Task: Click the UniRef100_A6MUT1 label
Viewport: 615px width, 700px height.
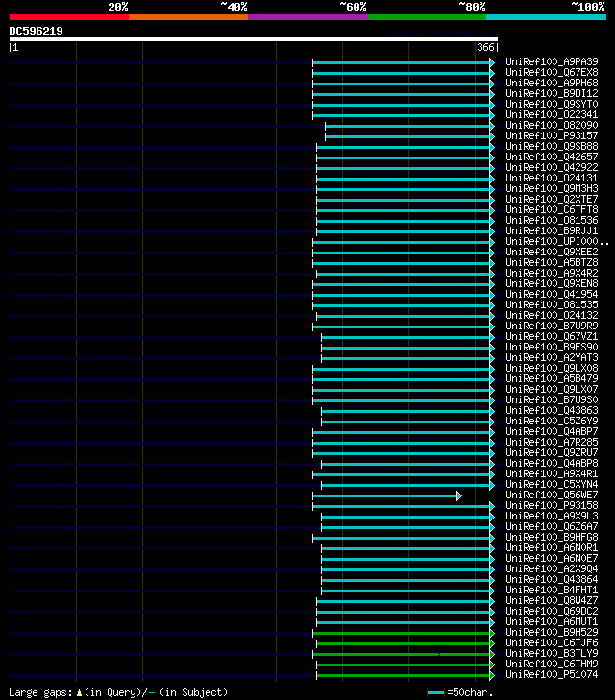Action: (x=552, y=622)
